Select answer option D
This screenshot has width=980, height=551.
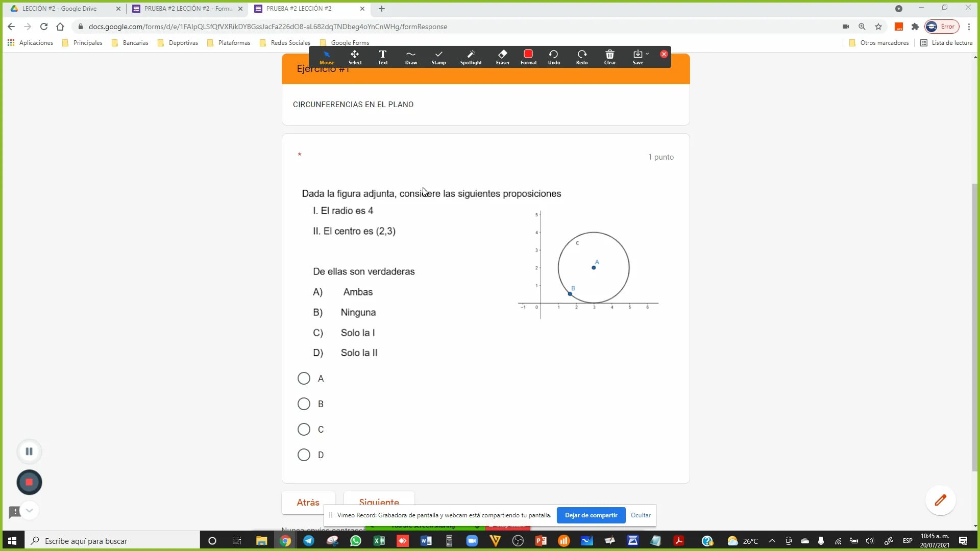tap(303, 455)
